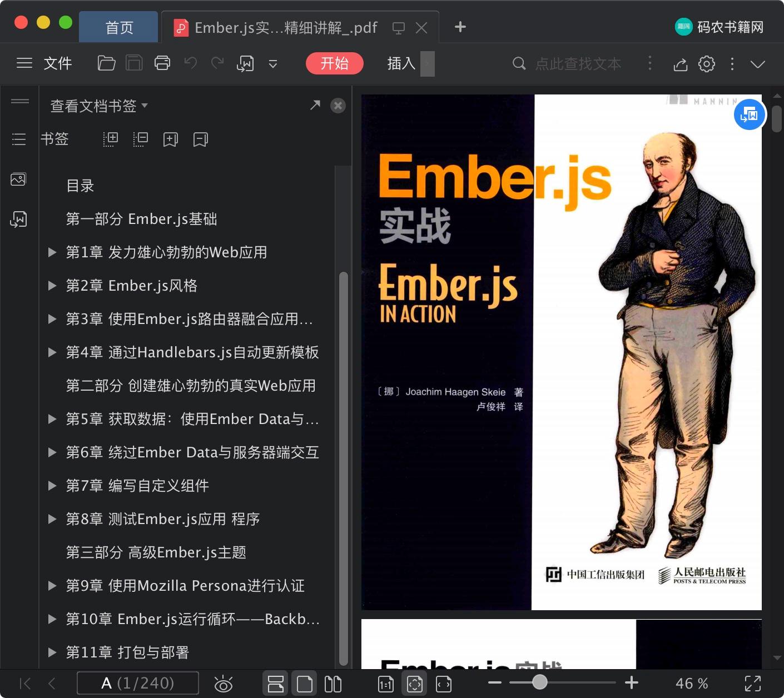Expand the 第4章 Handlebars.js bookmark arrow
This screenshot has height=698, width=784.
point(52,352)
